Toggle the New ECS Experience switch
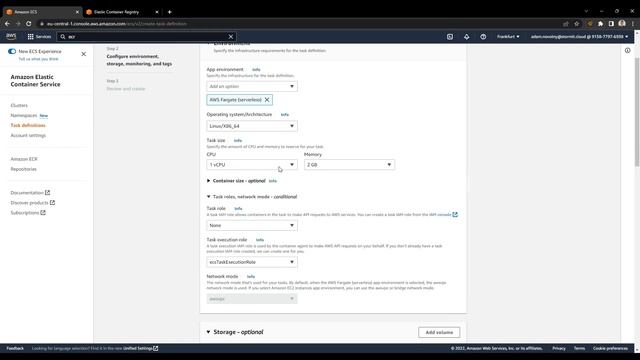The image size is (640, 360). click(12, 51)
